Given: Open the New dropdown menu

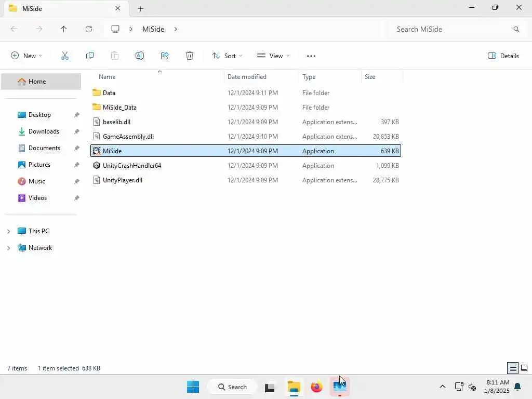Looking at the screenshot, I should coord(26,56).
